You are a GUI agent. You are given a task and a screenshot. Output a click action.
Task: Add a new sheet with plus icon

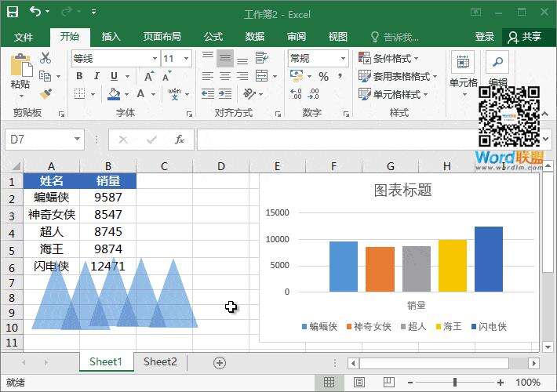[x=220, y=362]
